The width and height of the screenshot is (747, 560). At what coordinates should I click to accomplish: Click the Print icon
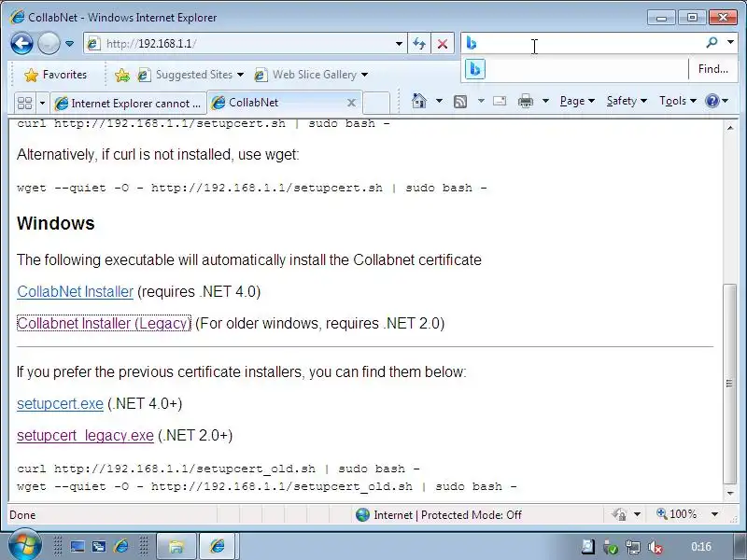pyautogui.click(x=526, y=101)
